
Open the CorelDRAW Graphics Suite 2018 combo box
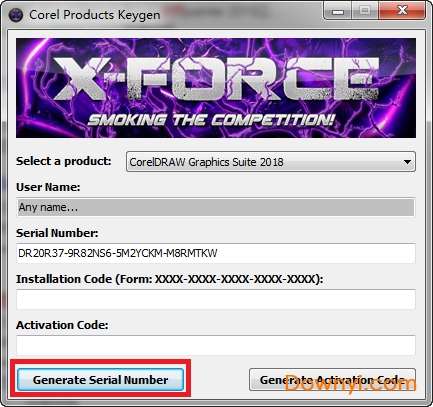pyautogui.click(x=271, y=162)
